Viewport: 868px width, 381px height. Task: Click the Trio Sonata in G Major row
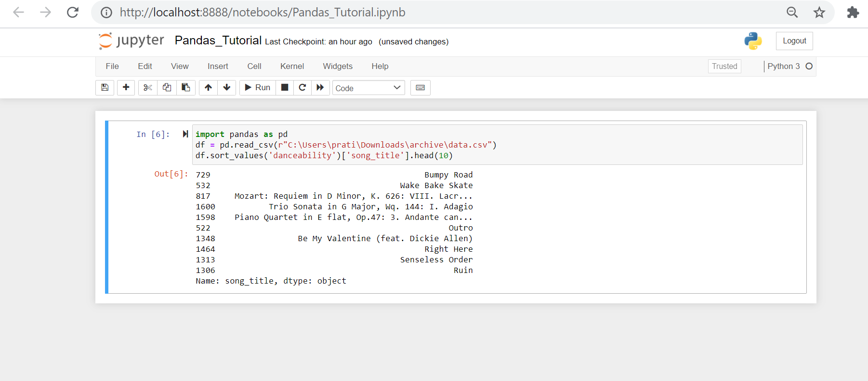pos(334,206)
